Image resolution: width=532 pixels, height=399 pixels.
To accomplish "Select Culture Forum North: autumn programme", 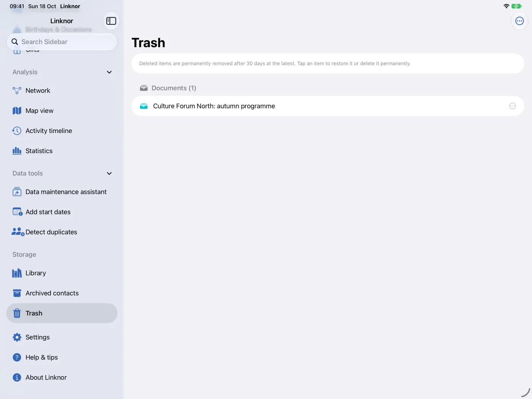I will click(328, 106).
